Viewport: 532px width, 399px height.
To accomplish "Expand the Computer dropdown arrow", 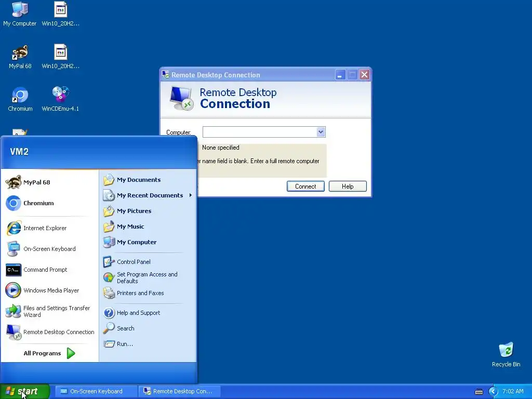I will point(321,132).
